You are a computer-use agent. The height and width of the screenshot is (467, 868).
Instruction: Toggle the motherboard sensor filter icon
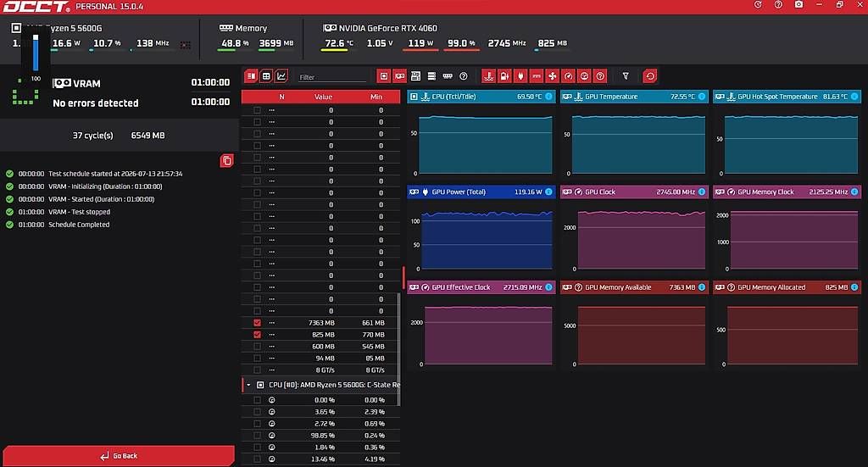coord(415,75)
